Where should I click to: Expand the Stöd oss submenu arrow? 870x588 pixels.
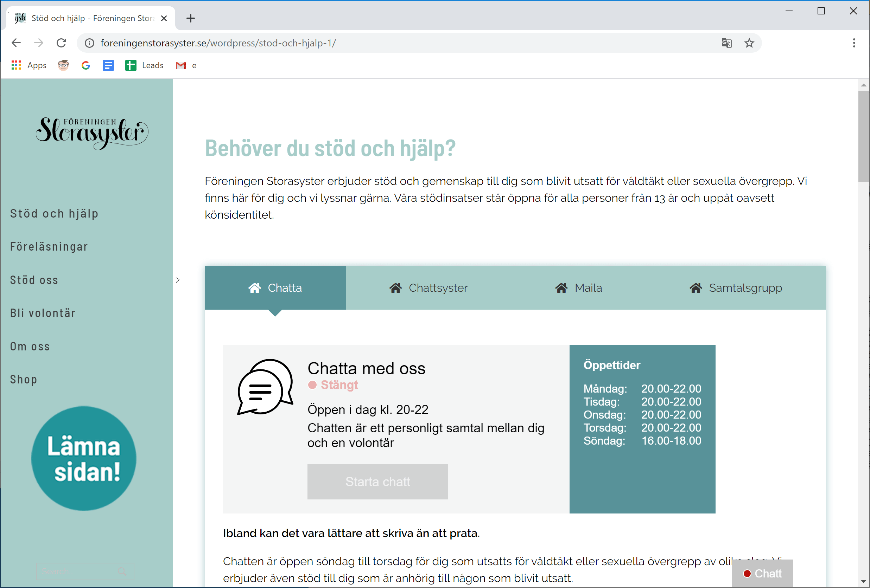[178, 280]
